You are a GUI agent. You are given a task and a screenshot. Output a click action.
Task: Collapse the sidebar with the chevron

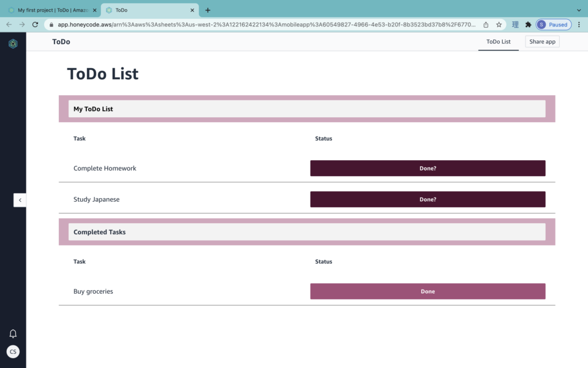coord(20,200)
